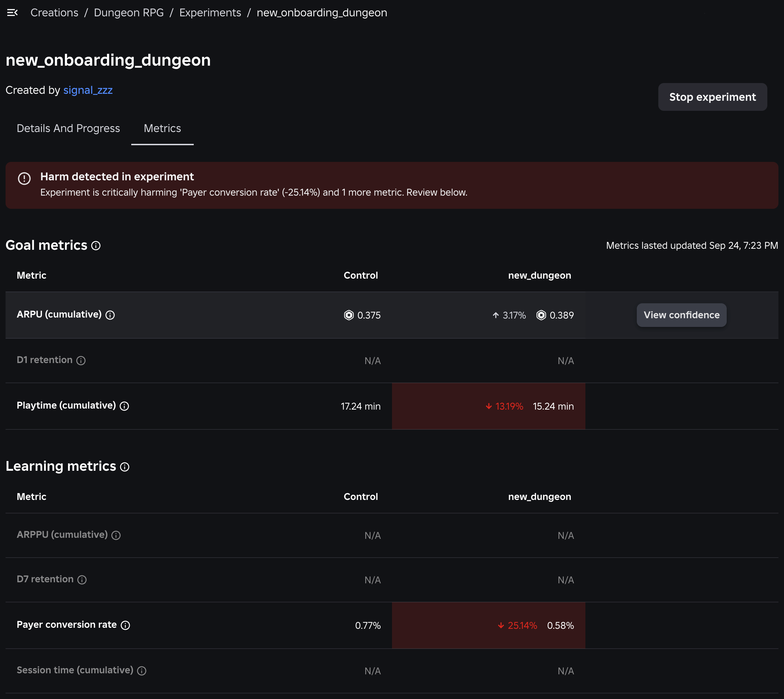Select the Metrics tab

tap(162, 128)
